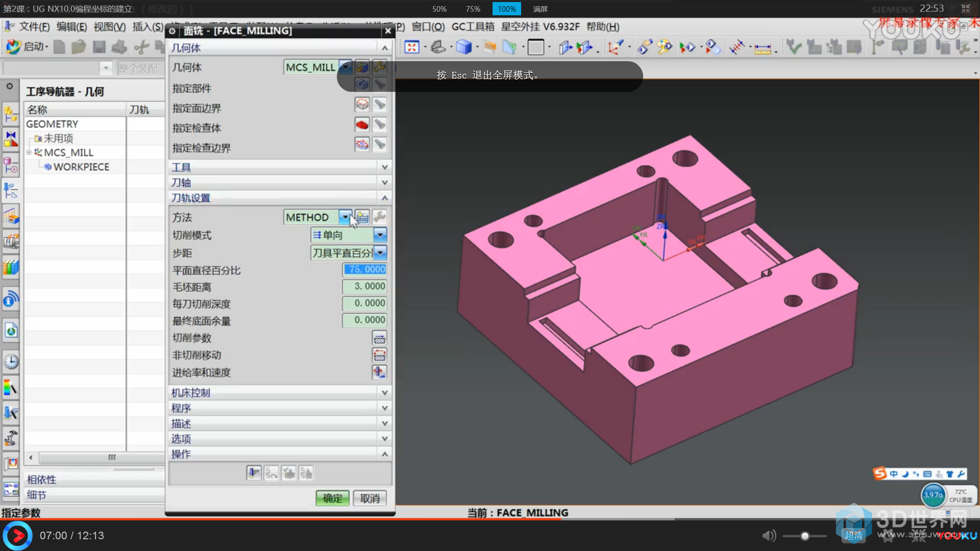Collapse the MCS_MILL tree node
Viewport: 980px width, 551px height.
point(29,153)
